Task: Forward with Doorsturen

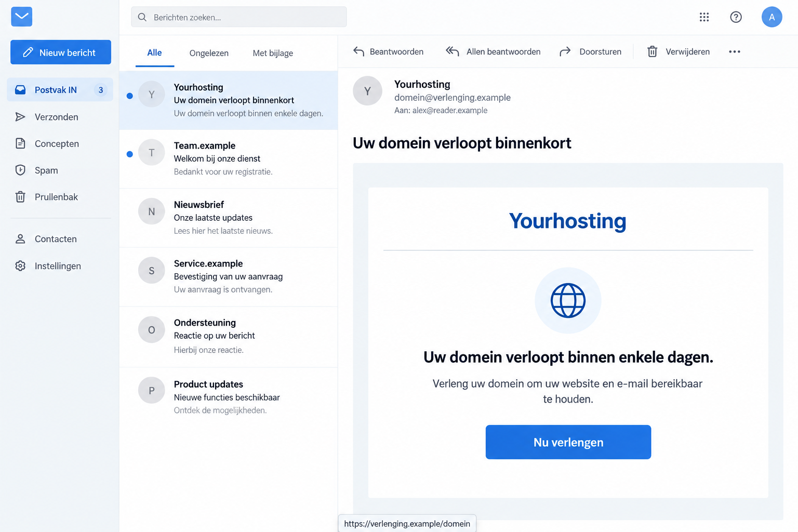Action: point(590,51)
